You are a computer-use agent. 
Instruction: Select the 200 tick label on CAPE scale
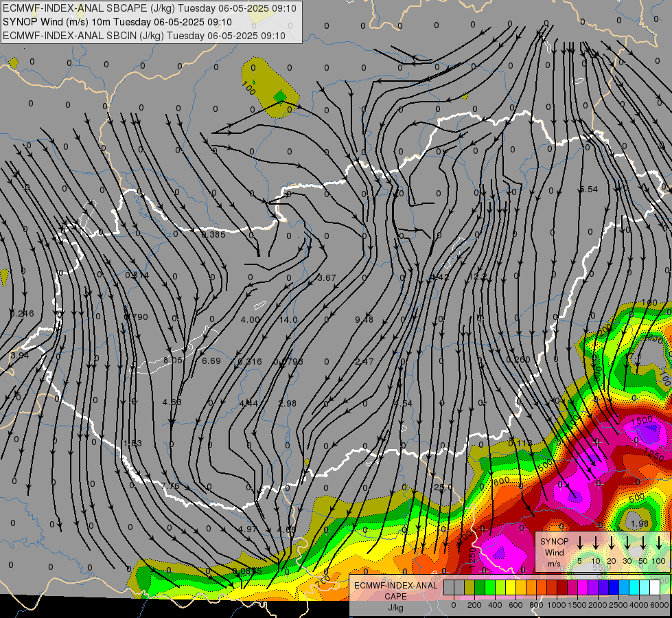(x=474, y=605)
